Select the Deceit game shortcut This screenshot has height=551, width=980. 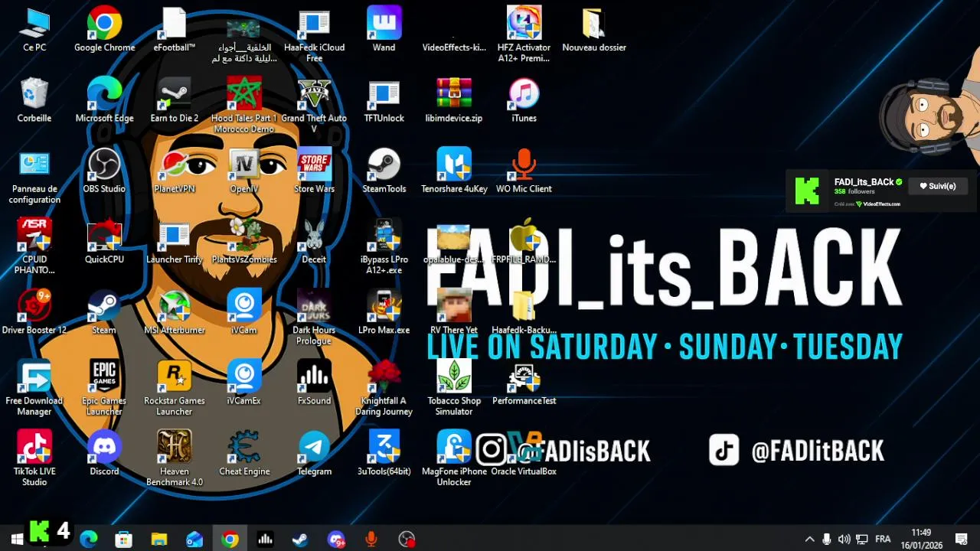(314, 243)
